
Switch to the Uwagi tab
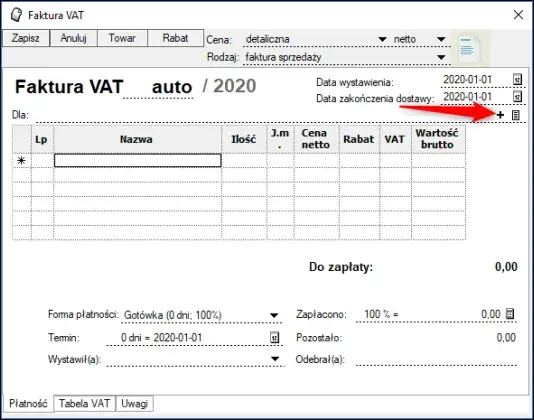tap(135, 403)
